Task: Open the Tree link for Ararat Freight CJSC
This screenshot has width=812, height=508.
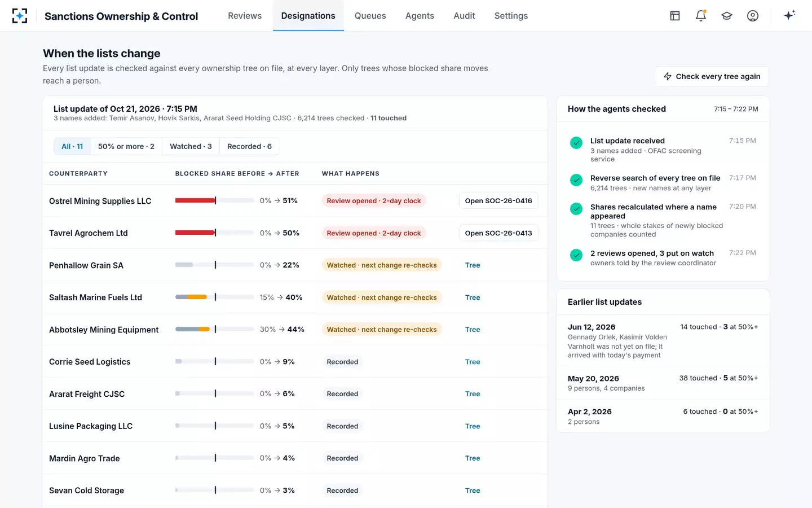Action: 473,394
